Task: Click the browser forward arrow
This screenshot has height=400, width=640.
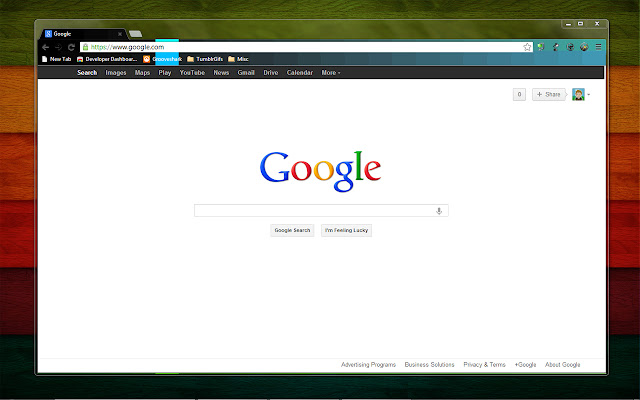Action: click(x=58, y=47)
